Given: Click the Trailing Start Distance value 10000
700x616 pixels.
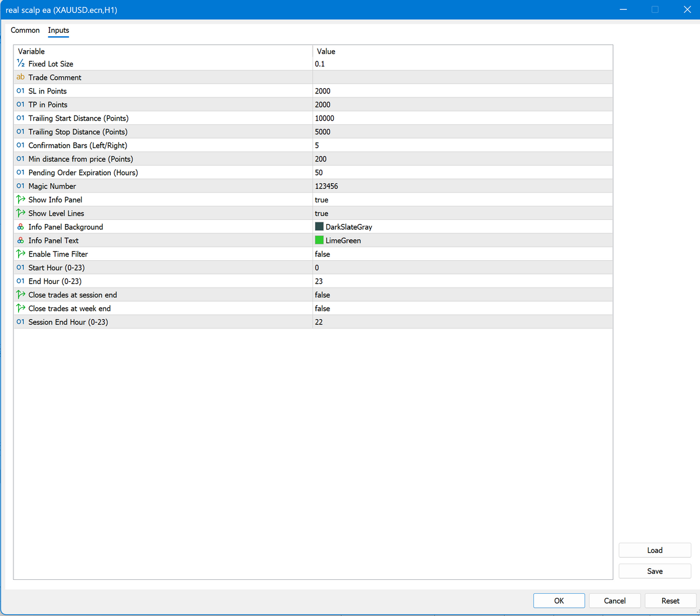Looking at the screenshot, I should coord(324,118).
